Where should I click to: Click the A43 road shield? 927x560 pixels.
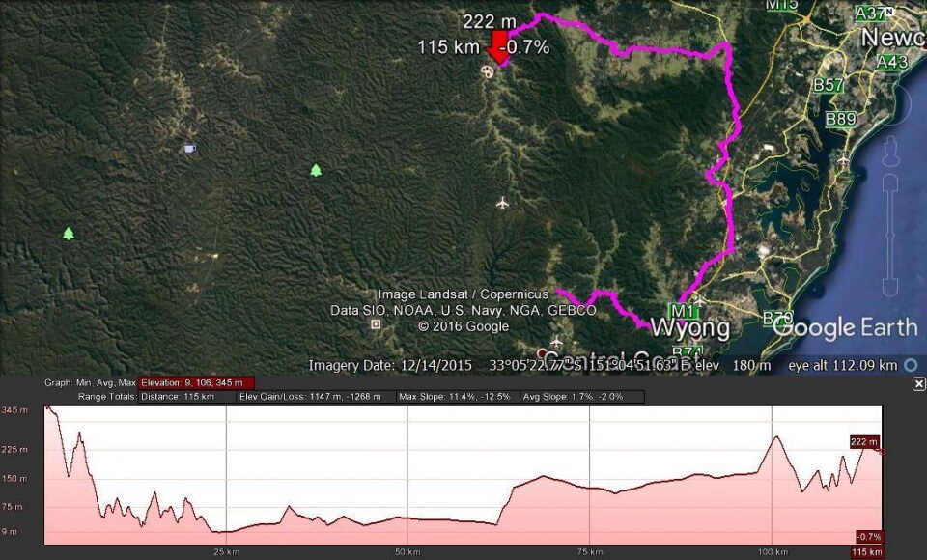tap(891, 62)
